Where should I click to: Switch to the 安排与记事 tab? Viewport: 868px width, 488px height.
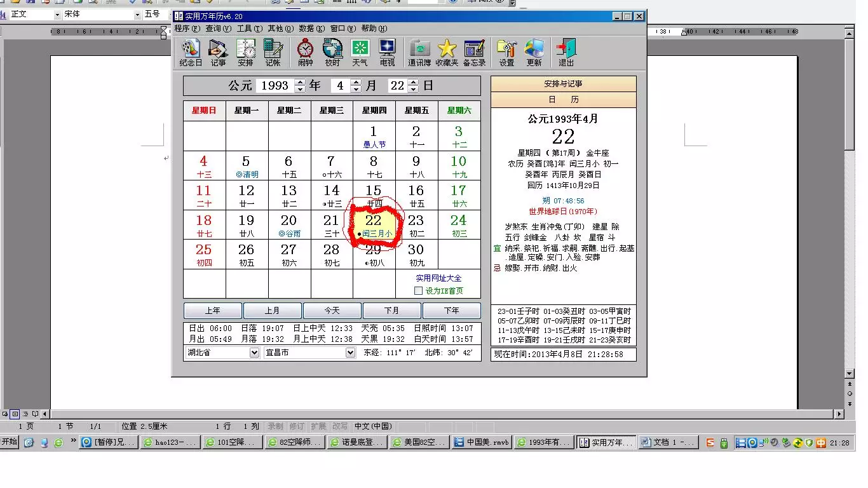(x=563, y=84)
